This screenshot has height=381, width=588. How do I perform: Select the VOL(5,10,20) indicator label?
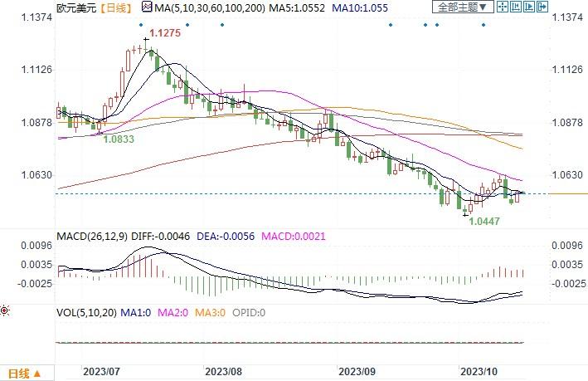tap(86, 313)
